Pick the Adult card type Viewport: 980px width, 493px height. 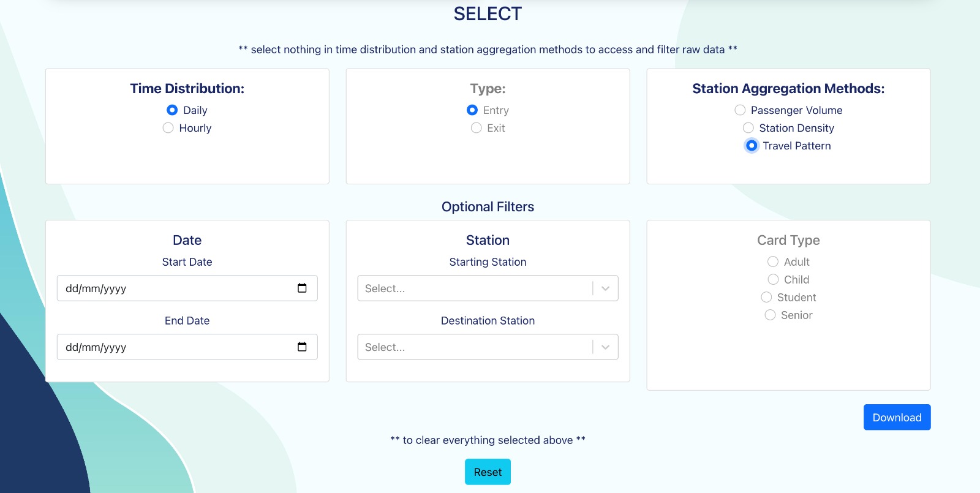773,262
